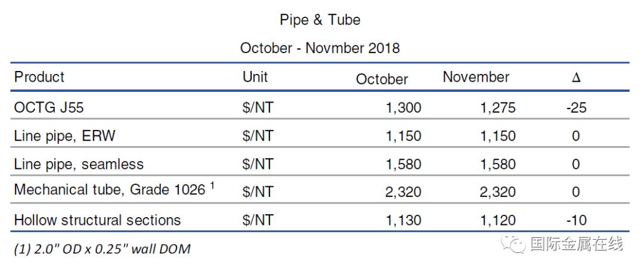644x272 pixels.
Task: Click the -10 change value
Action: (x=576, y=220)
